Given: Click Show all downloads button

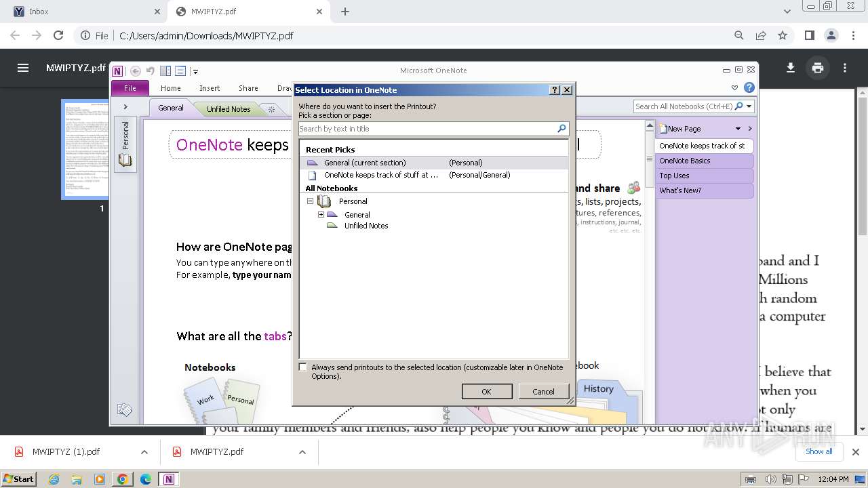Looking at the screenshot, I should [819, 451].
